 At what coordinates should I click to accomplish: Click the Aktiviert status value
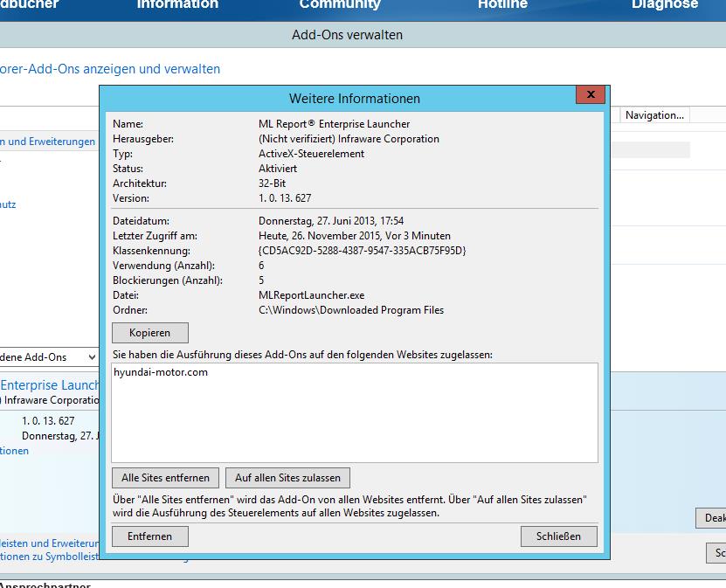pos(278,169)
